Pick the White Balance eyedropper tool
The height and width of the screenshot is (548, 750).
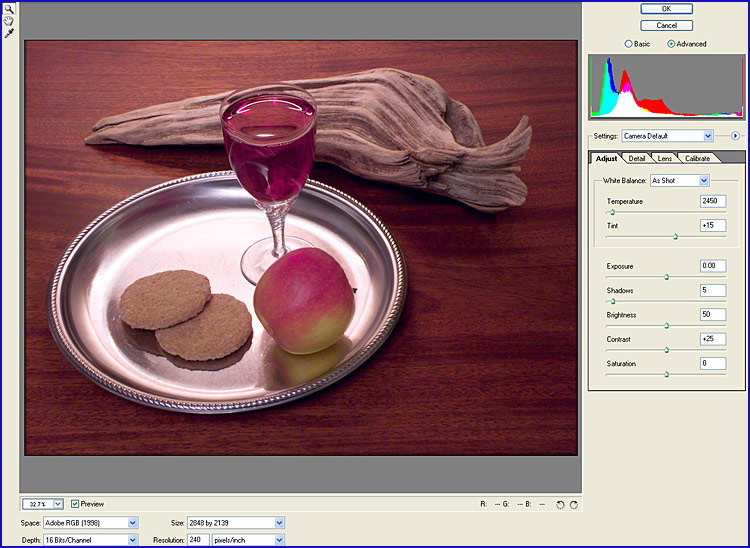pos(9,33)
